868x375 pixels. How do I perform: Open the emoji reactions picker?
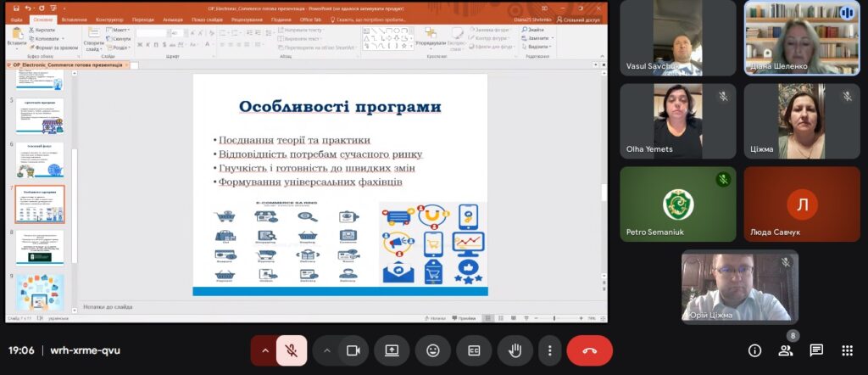tap(433, 350)
